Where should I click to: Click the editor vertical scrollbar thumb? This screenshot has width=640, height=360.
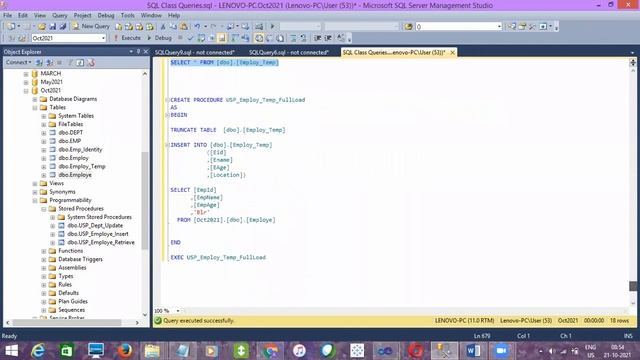pyautogui.click(x=633, y=286)
